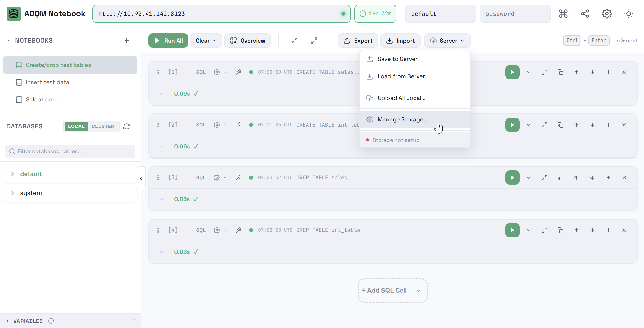Open Create/drop test tables notebook
The height and width of the screenshot is (328, 644).
tap(70, 65)
